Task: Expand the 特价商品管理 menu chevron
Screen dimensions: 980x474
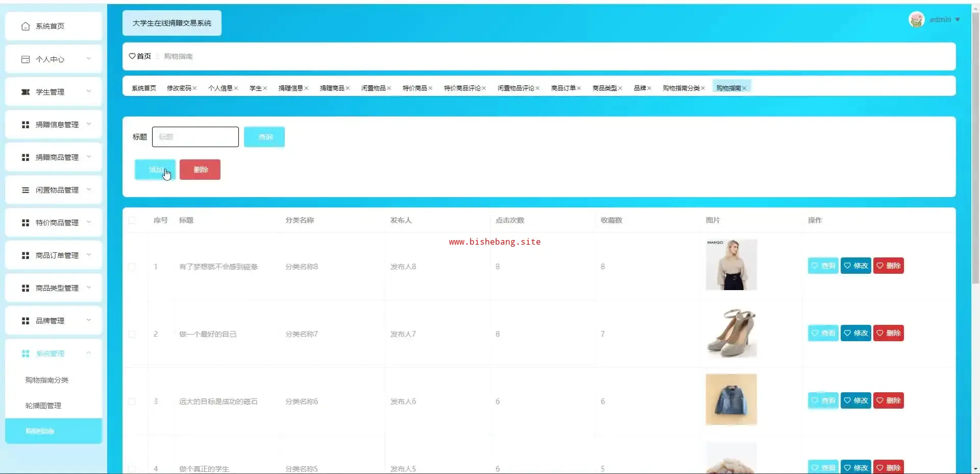Action: point(89,222)
